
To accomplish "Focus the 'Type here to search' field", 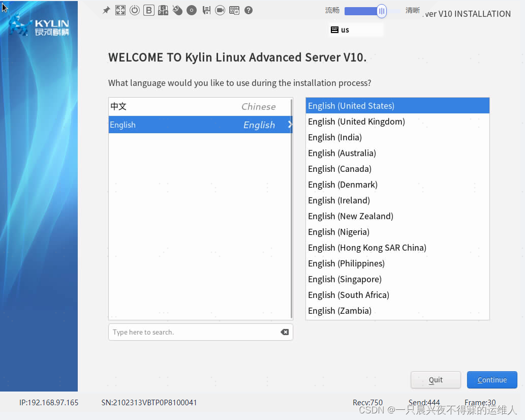I will pos(201,332).
